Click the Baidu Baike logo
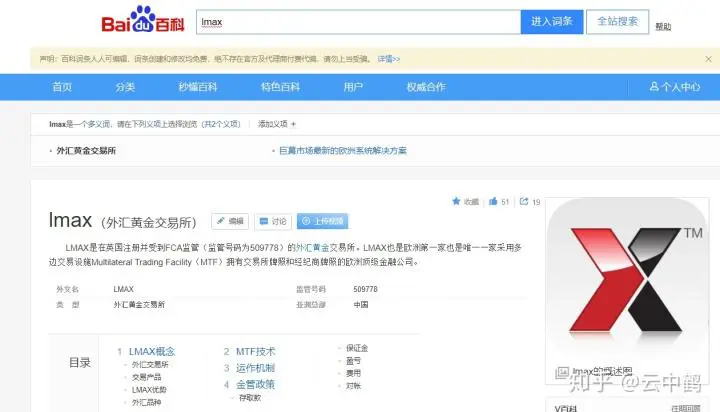Screen dimensions: 720x412 pos(143,20)
